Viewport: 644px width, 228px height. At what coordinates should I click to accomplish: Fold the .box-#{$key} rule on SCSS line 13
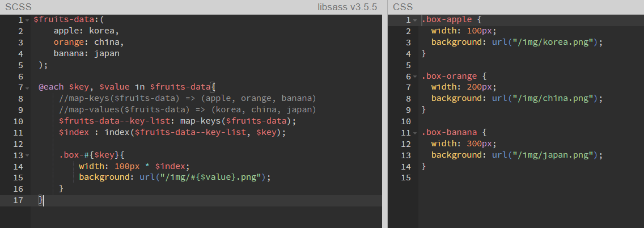point(27,156)
